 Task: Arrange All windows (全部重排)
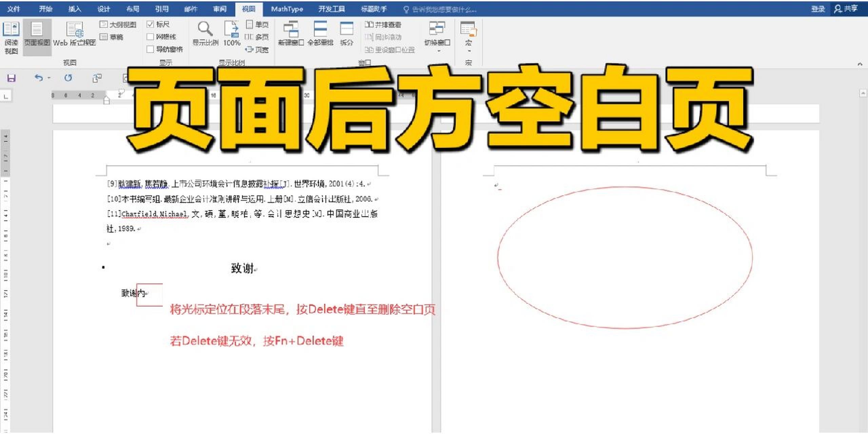(320, 34)
